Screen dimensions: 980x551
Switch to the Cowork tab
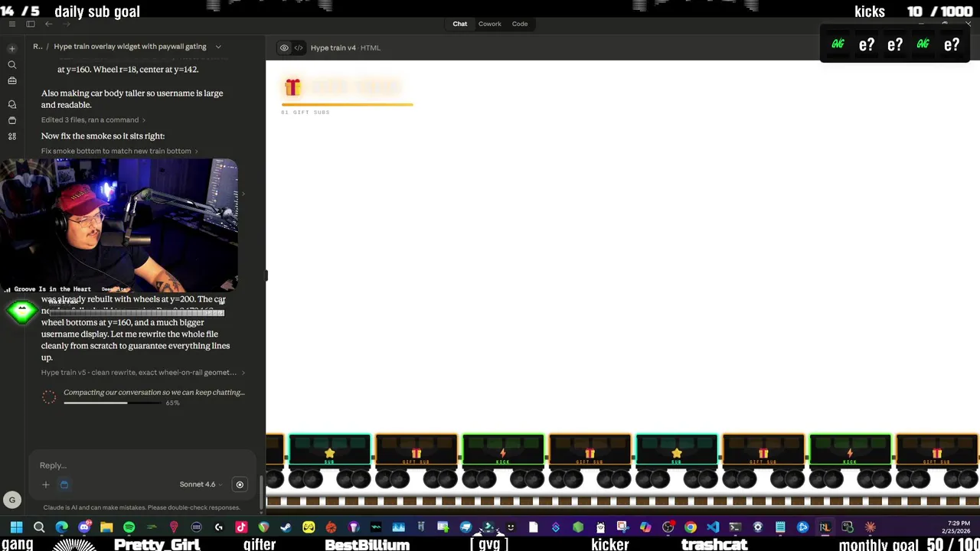click(489, 24)
